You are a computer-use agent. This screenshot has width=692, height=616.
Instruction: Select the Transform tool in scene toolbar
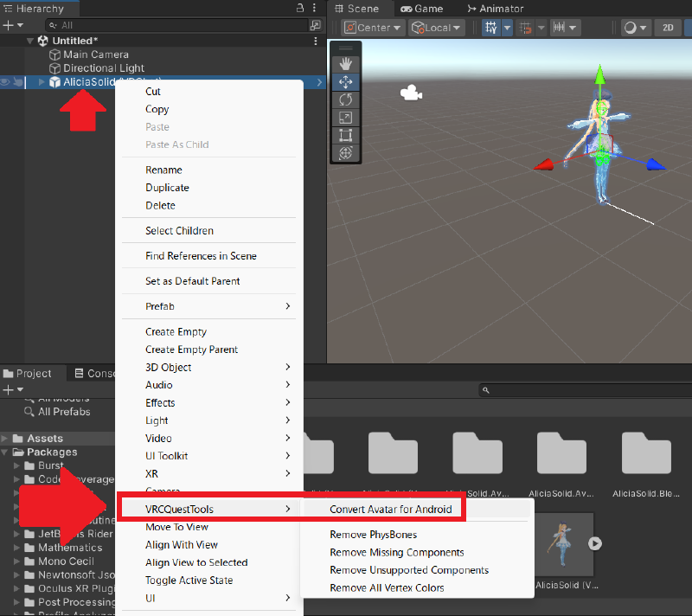[346, 153]
